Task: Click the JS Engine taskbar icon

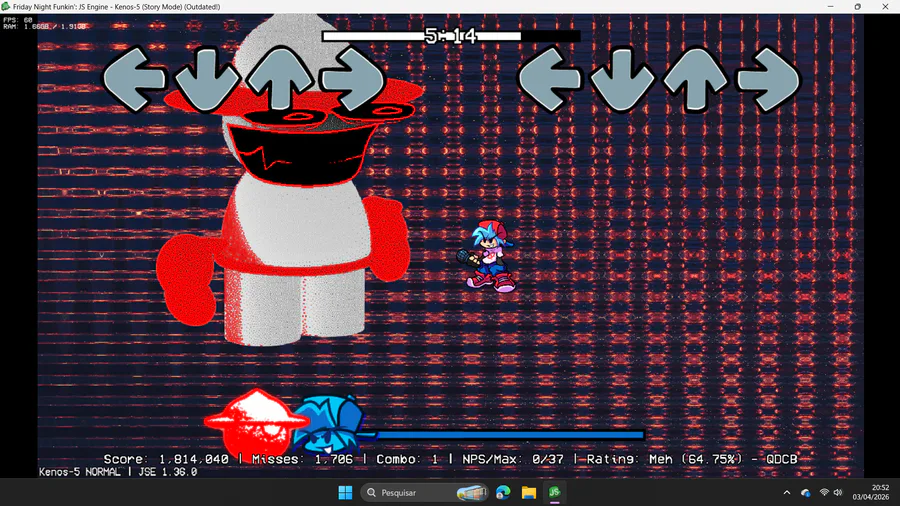Action: [x=554, y=492]
